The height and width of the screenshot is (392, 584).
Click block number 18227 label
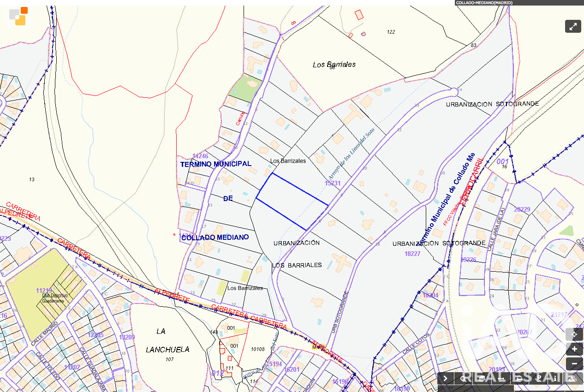coord(412,254)
